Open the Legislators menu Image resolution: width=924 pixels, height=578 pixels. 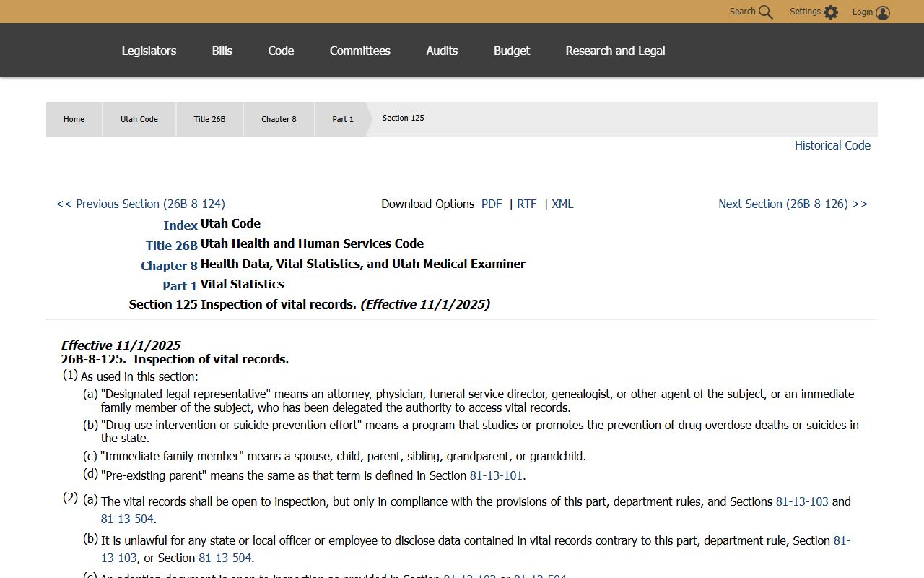click(149, 51)
